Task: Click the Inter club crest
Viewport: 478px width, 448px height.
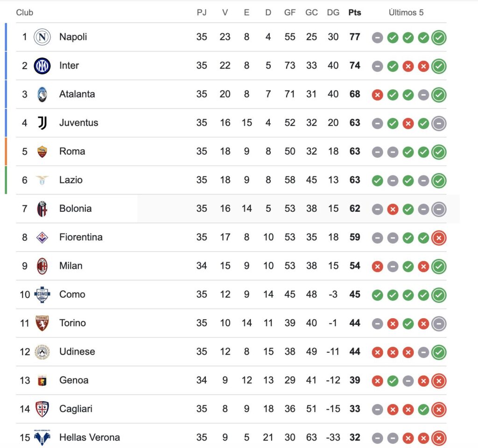Action: 42,65
